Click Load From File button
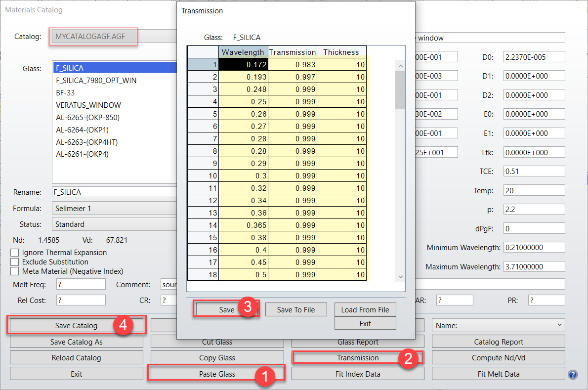The height and width of the screenshot is (390, 588). (365, 310)
